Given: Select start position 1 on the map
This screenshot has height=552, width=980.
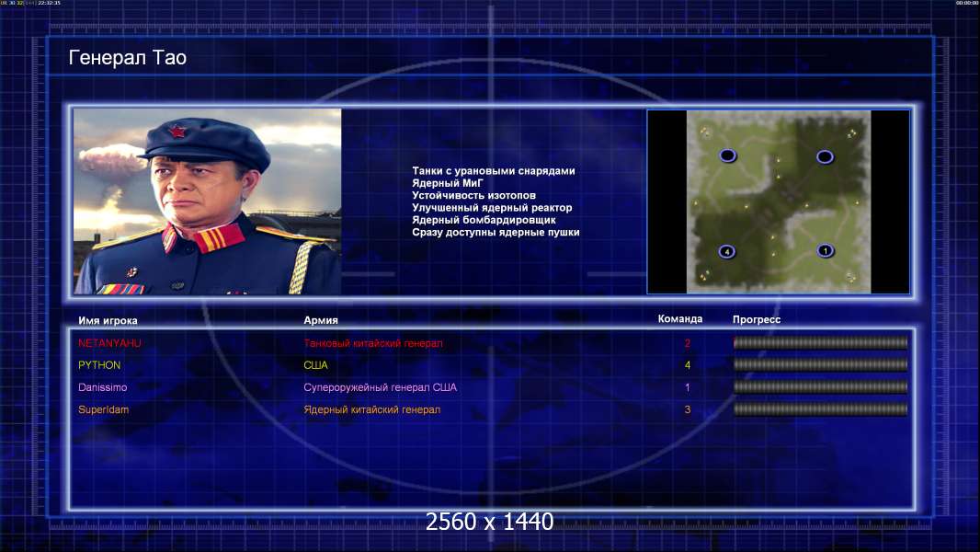Looking at the screenshot, I should click(x=825, y=250).
